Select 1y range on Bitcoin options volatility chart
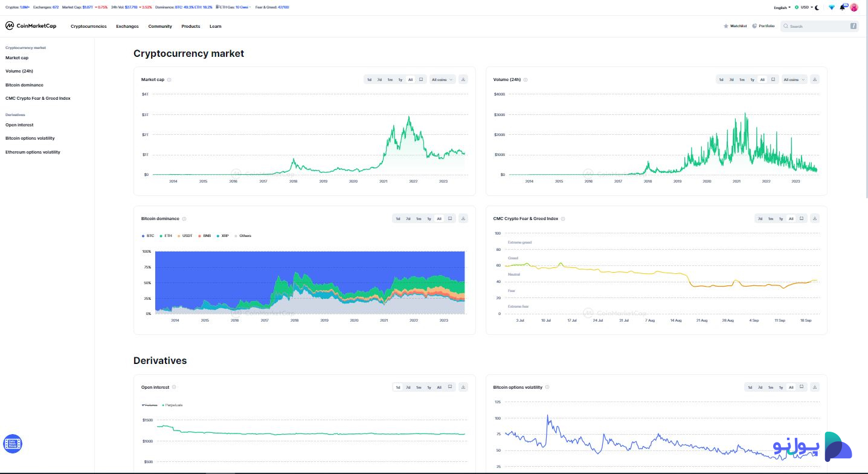The width and height of the screenshot is (868, 474). (781, 387)
